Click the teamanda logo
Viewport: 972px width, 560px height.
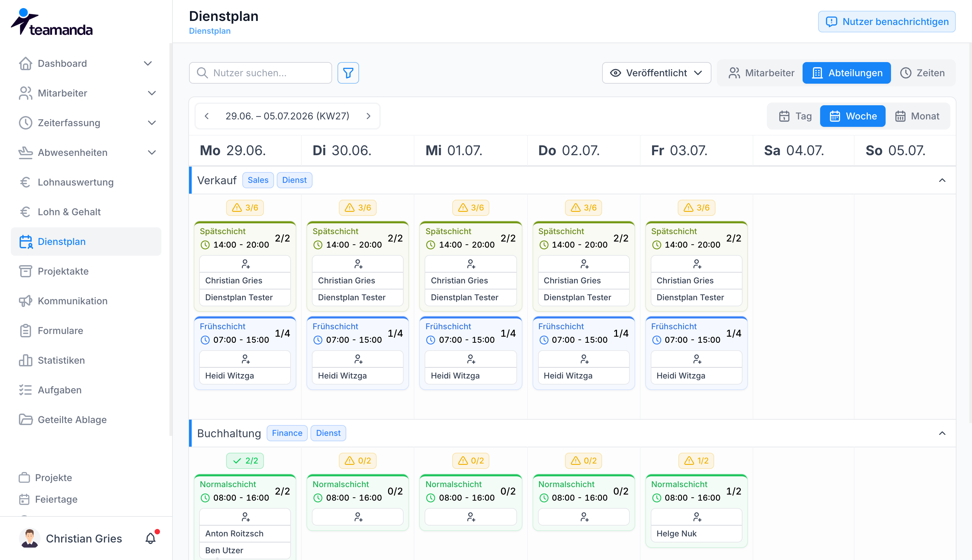pos(52,22)
